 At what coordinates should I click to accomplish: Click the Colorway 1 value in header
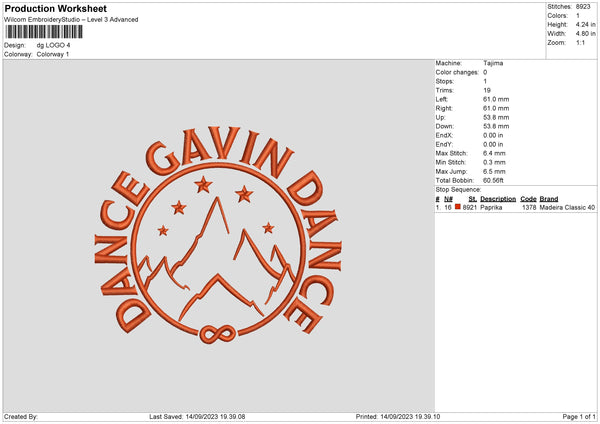[53, 54]
